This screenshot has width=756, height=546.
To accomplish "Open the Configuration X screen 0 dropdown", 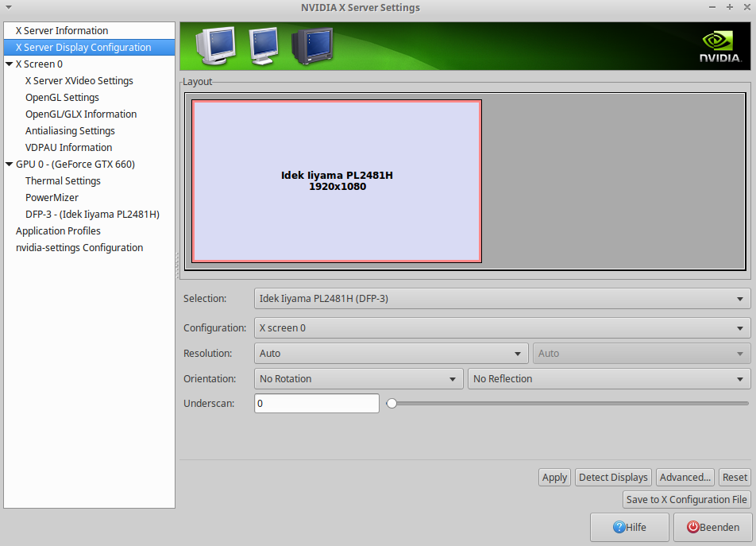I will click(502, 328).
